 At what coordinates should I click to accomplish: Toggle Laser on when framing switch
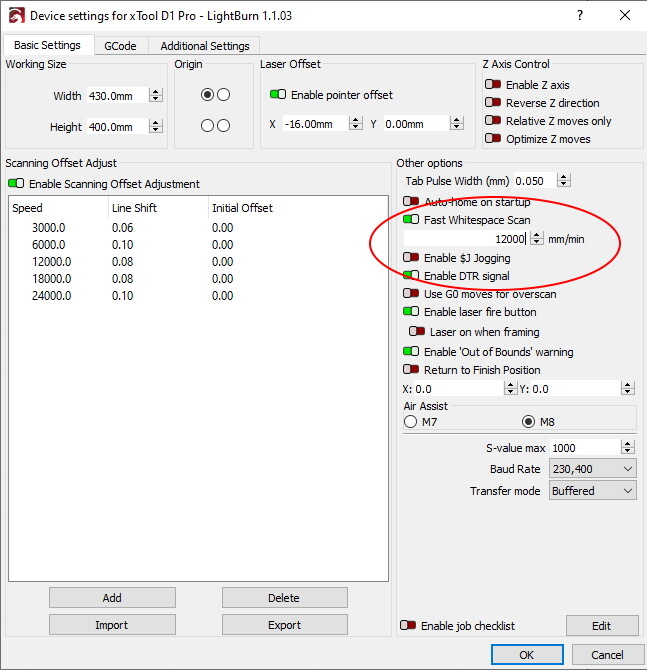click(x=417, y=331)
